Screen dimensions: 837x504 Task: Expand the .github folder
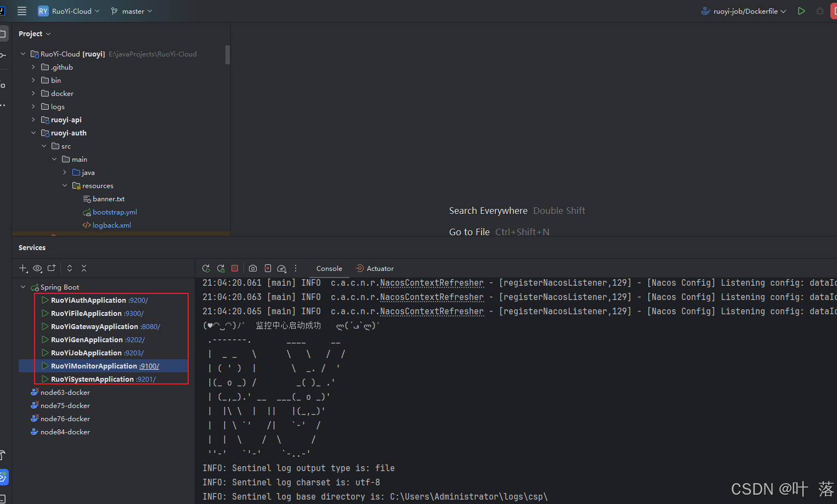point(33,67)
